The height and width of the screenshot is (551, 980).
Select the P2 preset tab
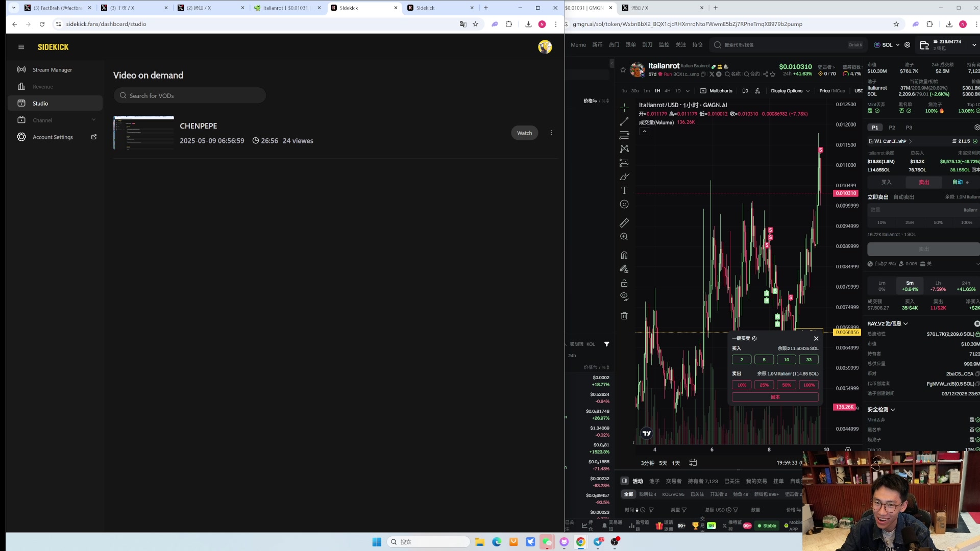[x=892, y=128]
